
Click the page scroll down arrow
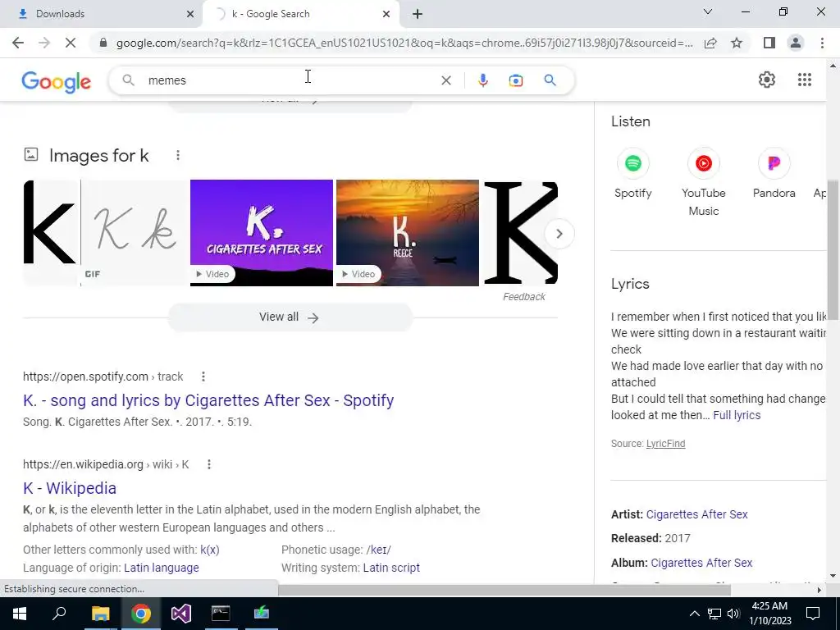pyautogui.click(x=833, y=577)
